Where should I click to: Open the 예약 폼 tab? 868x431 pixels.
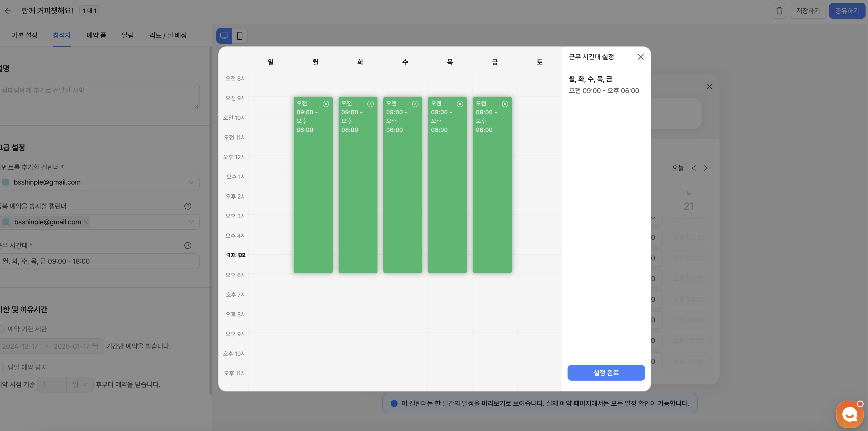(x=96, y=35)
